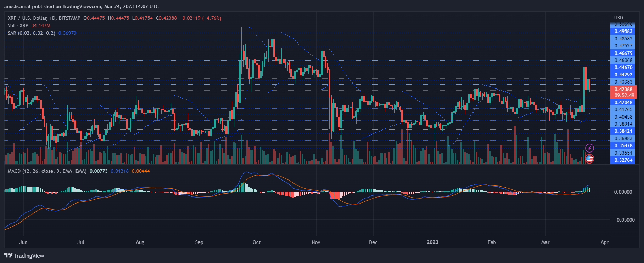Click the open value O0.44475
Screen dimensions: 644x263
click(x=94, y=18)
